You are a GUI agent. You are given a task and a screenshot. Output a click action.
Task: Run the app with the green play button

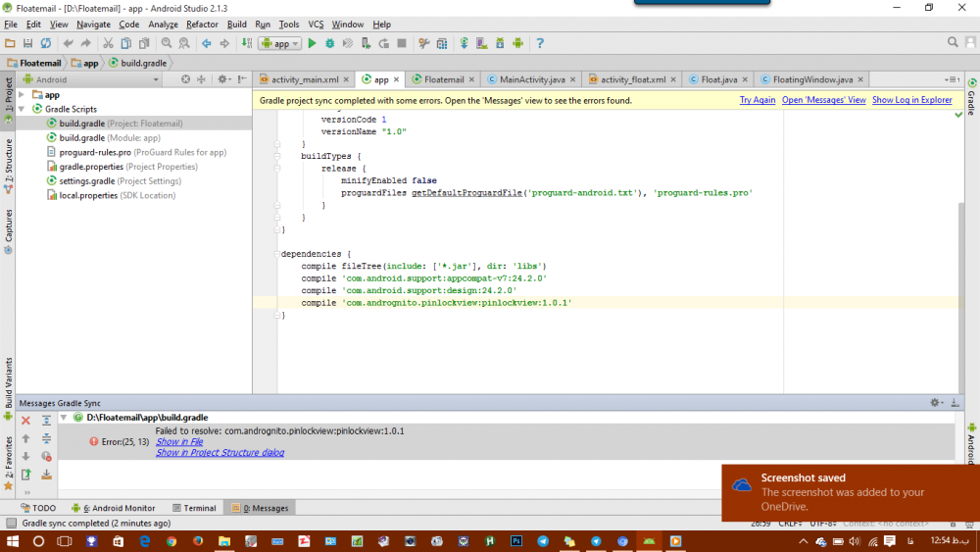[x=312, y=43]
